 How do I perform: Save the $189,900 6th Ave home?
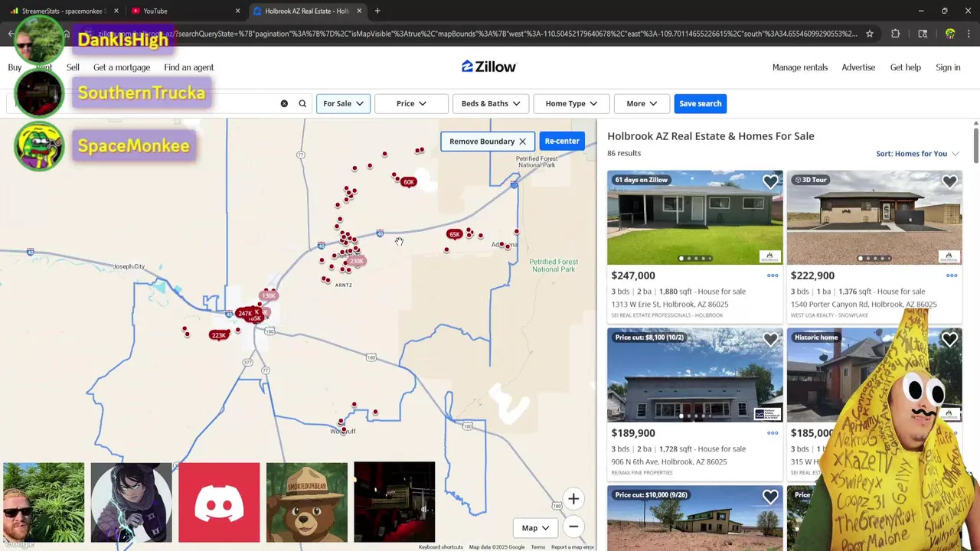tap(770, 339)
